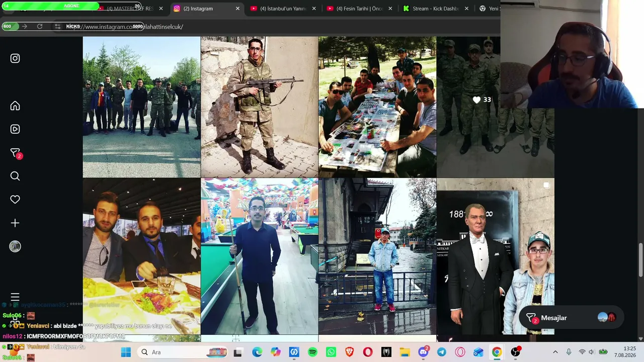The width and height of the screenshot is (644, 362).
Task: Reload the page in the browser
Action: tap(40, 26)
